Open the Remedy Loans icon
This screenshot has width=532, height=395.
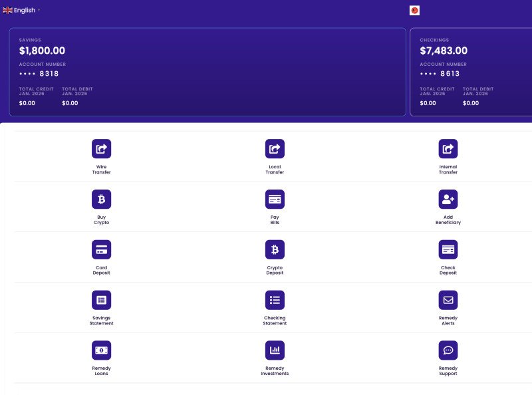tap(101, 350)
